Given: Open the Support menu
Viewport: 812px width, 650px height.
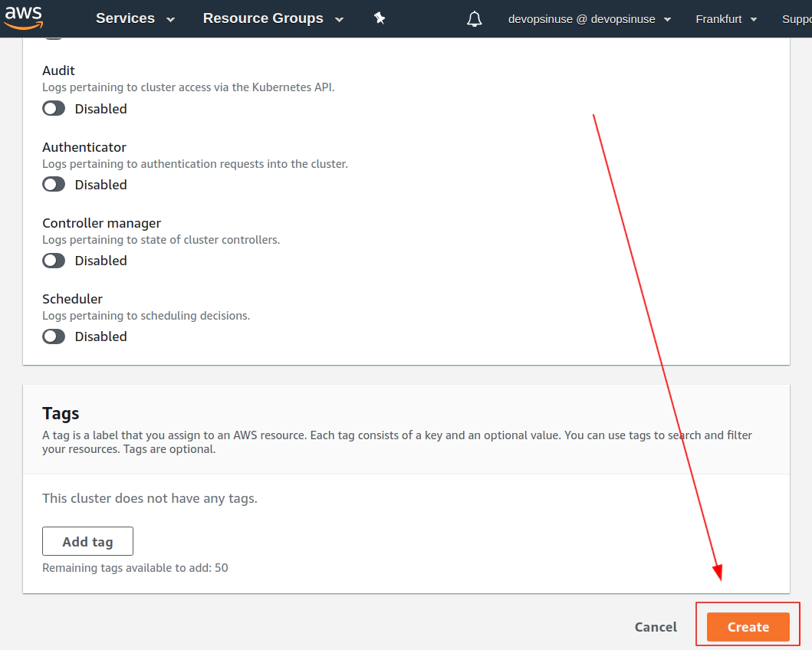Looking at the screenshot, I should 797,19.
